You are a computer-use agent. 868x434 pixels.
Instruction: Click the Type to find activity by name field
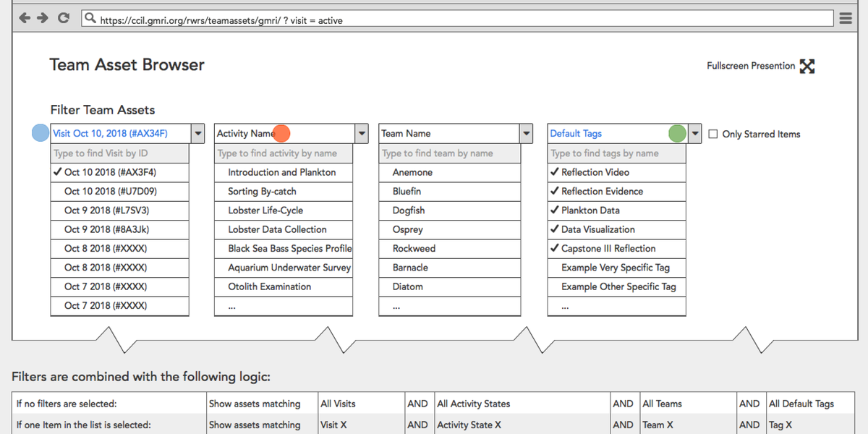284,153
